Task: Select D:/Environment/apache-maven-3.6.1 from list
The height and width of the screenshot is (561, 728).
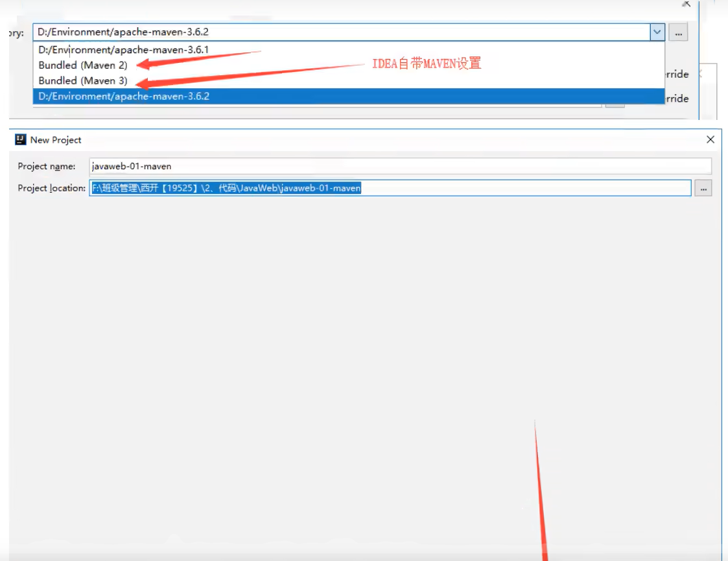Action: (x=349, y=50)
